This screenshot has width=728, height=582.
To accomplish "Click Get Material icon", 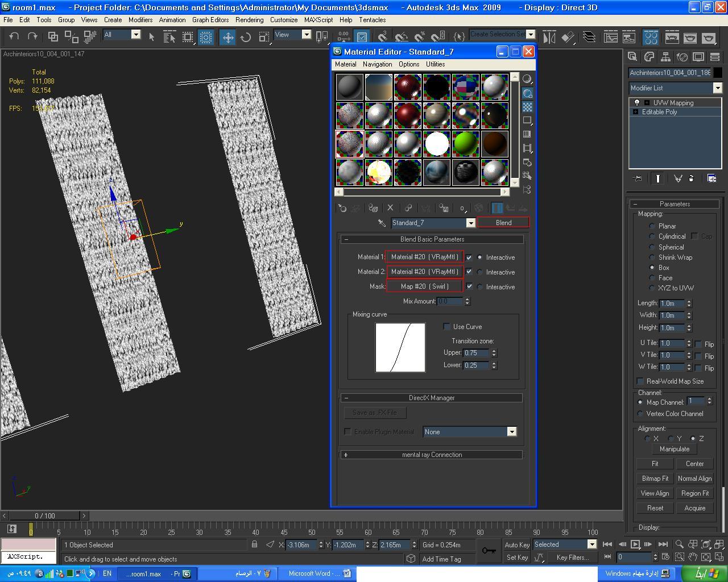I will pyautogui.click(x=342, y=208).
